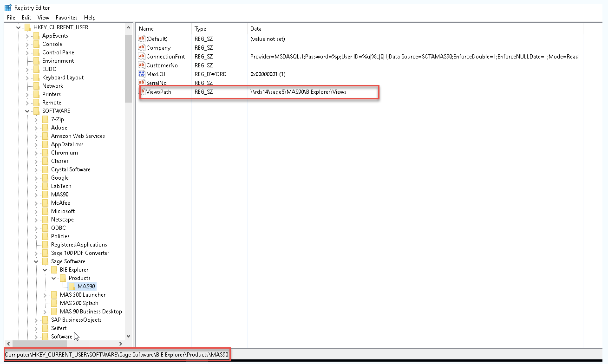The image size is (608, 364).
Task: Click the string icon for SerialNo value
Action: [142, 83]
